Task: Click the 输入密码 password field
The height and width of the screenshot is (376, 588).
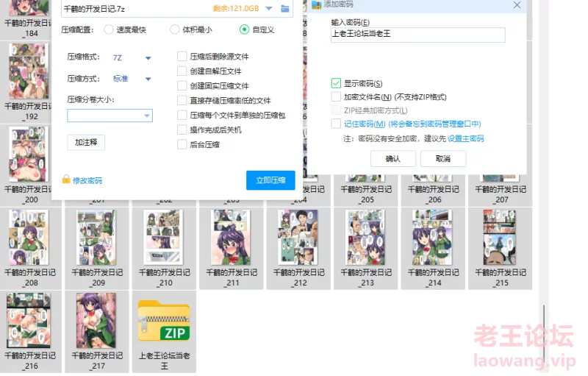Action: (x=417, y=35)
